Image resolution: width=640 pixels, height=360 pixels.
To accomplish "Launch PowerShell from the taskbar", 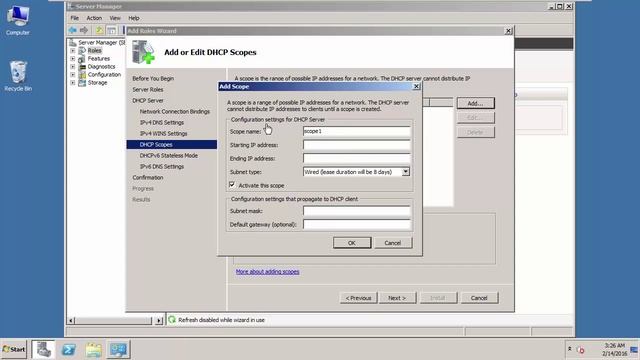I will pos(69,349).
